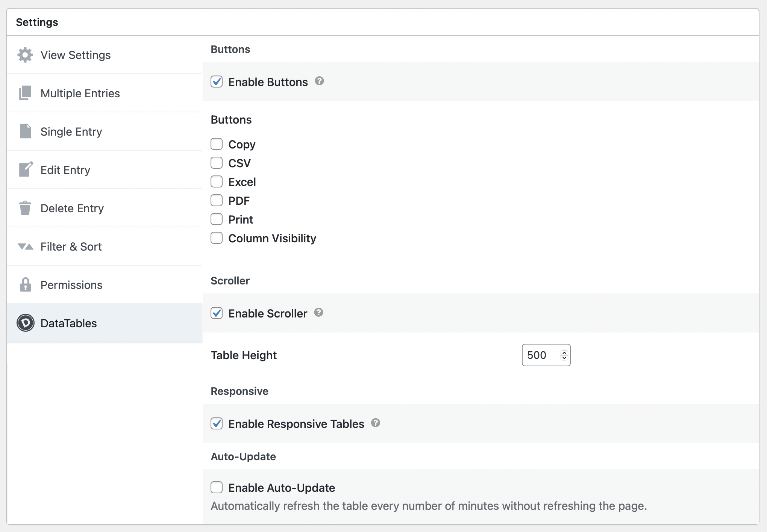The image size is (767, 532).
Task: Click the DataTables logo icon
Action: pyautogui.click(x=25, y=323)
